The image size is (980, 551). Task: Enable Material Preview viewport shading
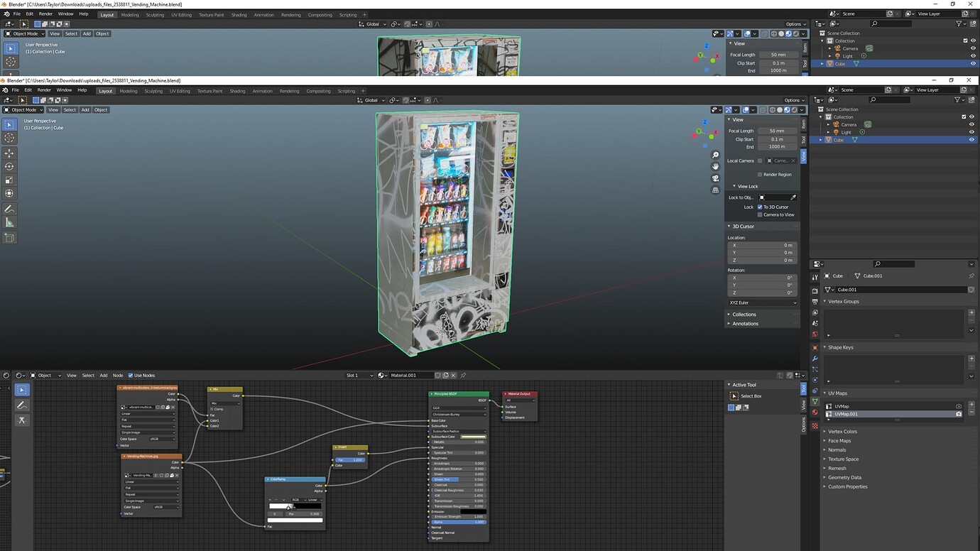pyautogui.click(x=787, y=110)
